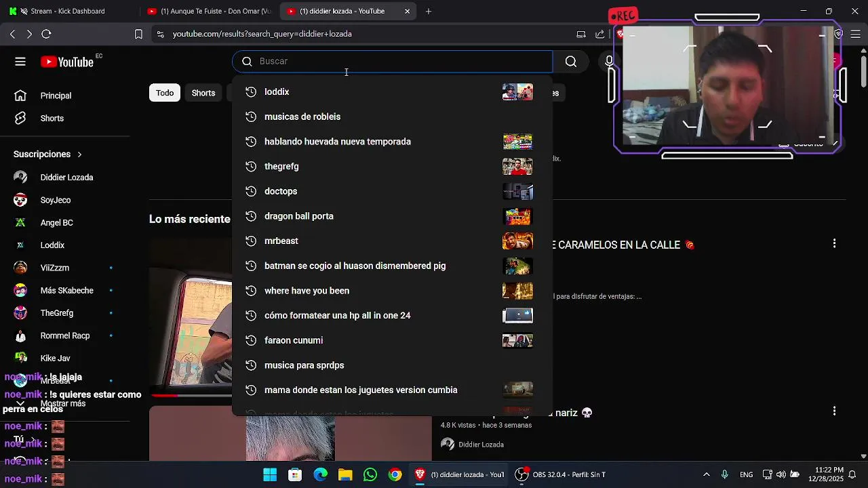This screenshot has width=868, height=488.
Task: Click the YouTube logo
Action: click(67, 62)
